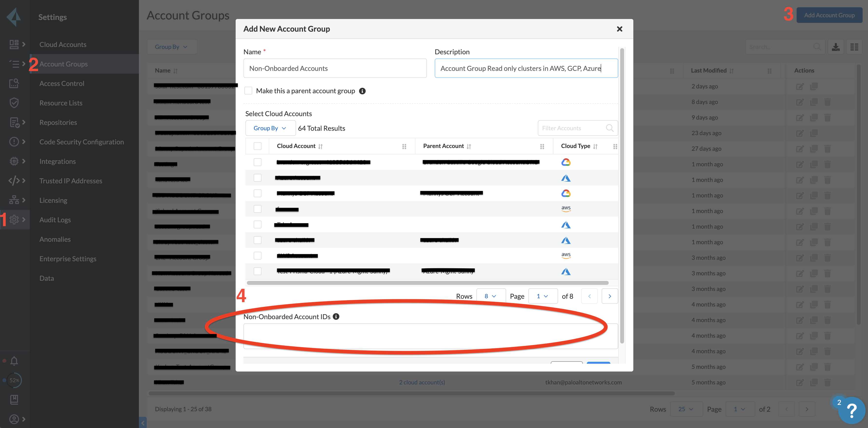Viewport: 868px width, 428px height.
Task: Check the first cloud account row checkbox
Action: coord(257,162)
